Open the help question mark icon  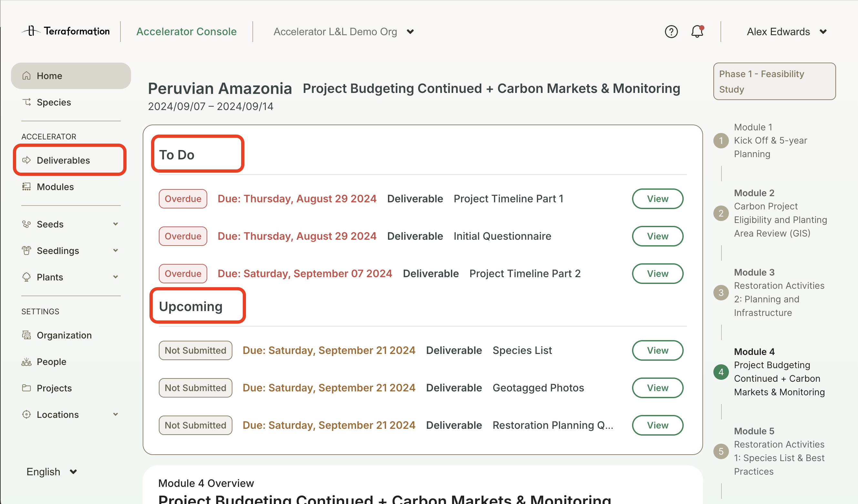671,32
